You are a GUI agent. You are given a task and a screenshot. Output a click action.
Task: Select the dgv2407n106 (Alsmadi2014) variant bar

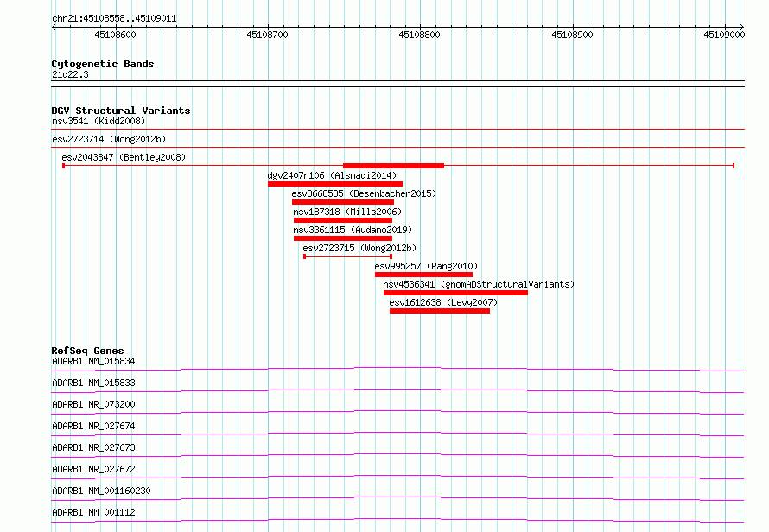click(x=335, y=184)
